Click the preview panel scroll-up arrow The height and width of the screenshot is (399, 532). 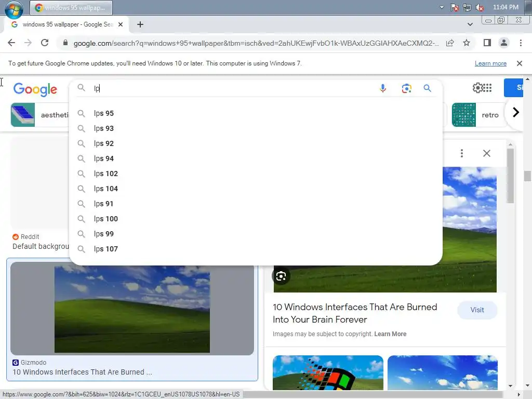[x=510, y=144]
